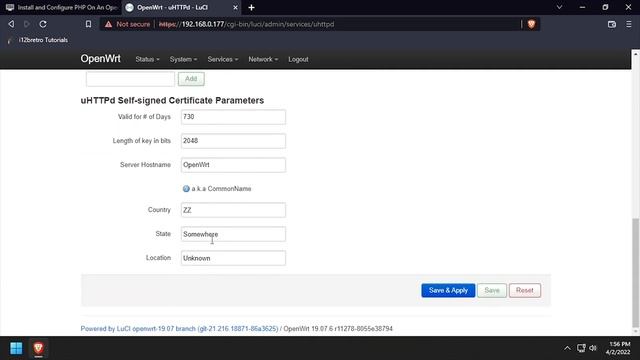Click the CommonName info help icon
Screen dimensions: 640x360
186,189
